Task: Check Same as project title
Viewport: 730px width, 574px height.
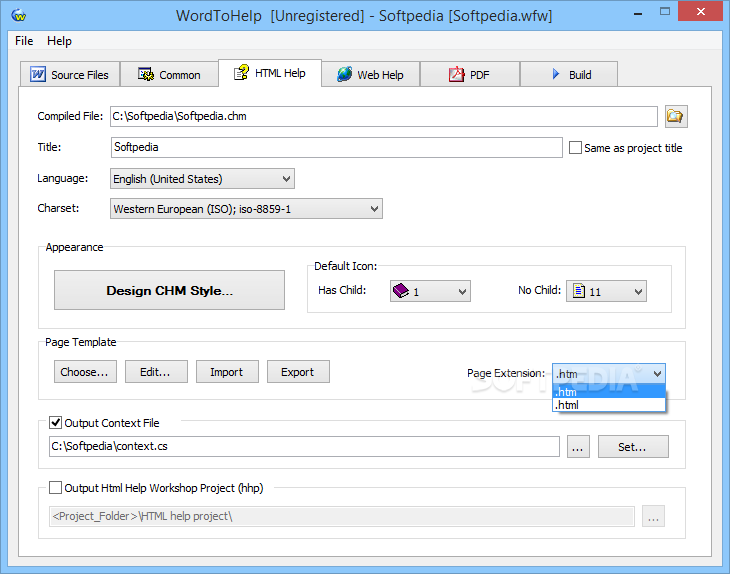Action: pos(575,148)
